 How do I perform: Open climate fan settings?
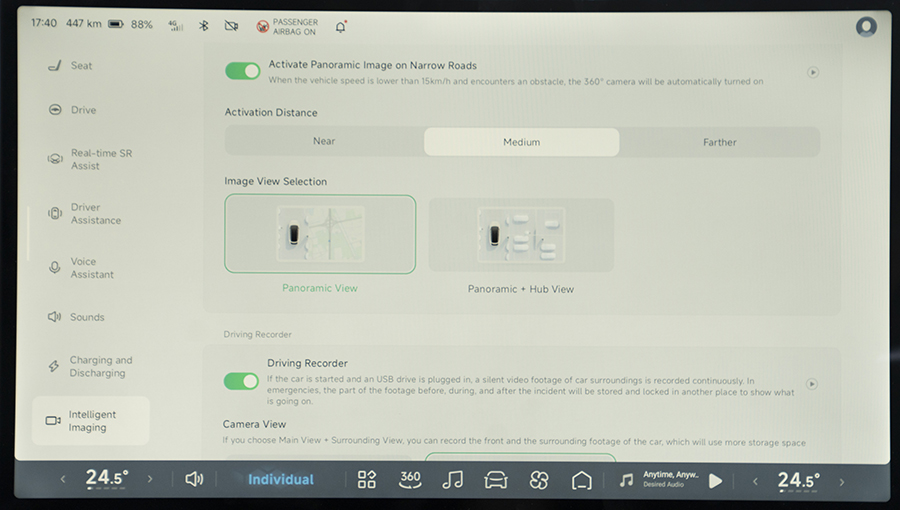pos(539,480)
